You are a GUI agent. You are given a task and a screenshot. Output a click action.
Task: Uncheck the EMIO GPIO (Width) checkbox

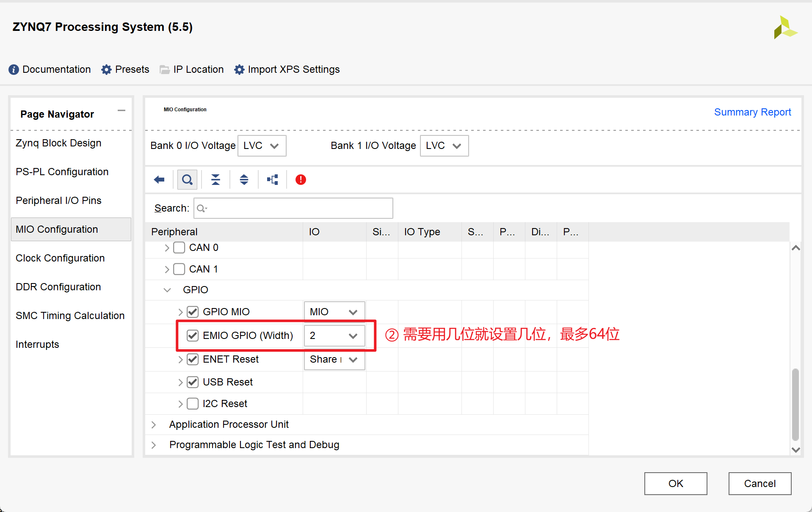click(x=193, y=336)
